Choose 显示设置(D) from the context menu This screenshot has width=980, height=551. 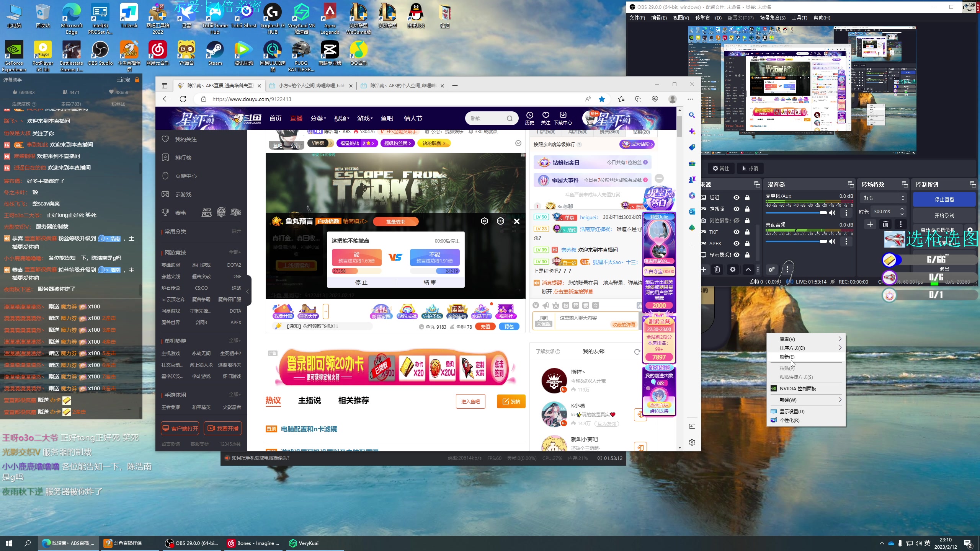806,411
